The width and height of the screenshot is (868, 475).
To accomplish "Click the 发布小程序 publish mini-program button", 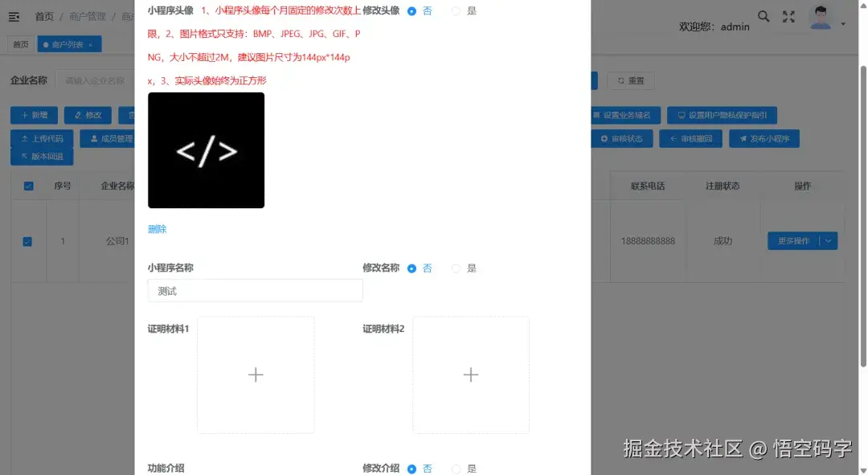I will tap(764, 138).
